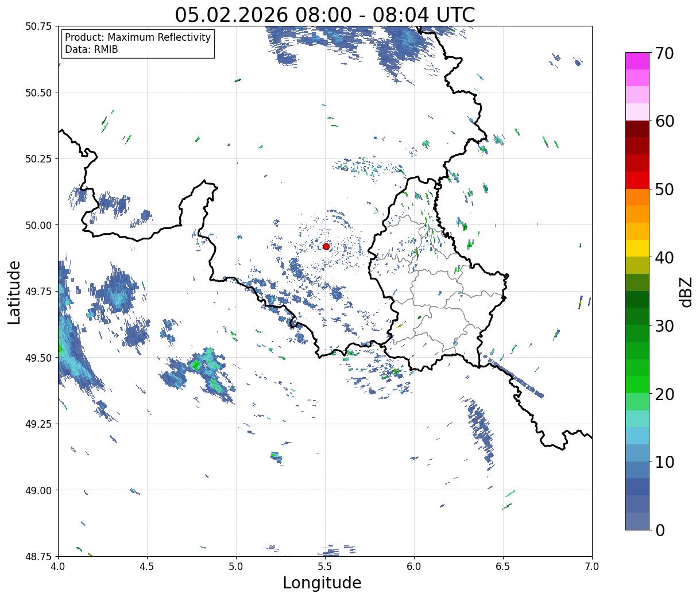Click the latitude tick label 50.50
The height and width of the screenshot is (597, 700).
(38, 92)
